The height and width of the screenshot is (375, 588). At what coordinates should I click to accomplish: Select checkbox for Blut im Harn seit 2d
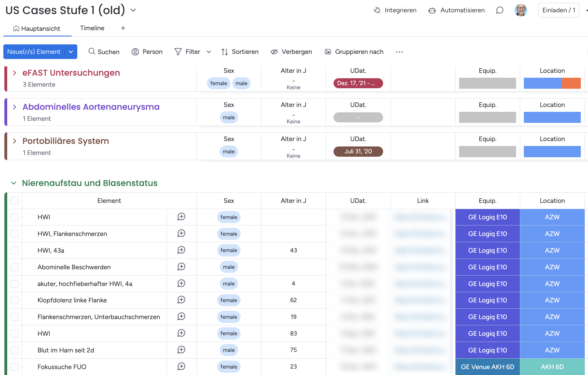15,350
